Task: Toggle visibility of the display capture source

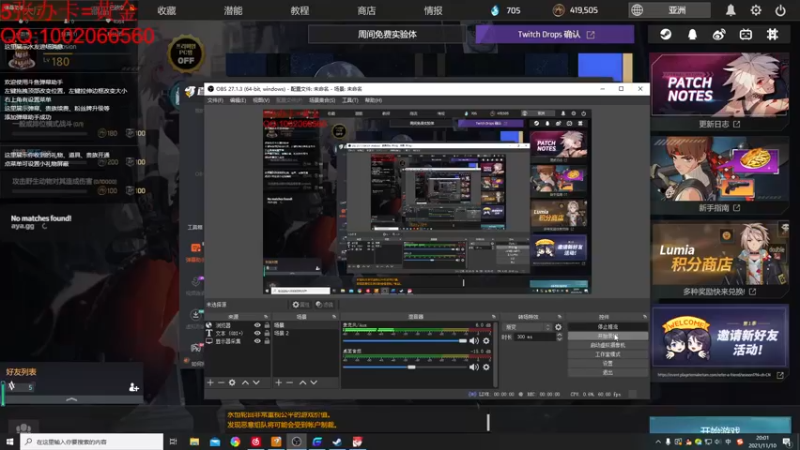Action: pyautogui.click(x=257, y=341)
